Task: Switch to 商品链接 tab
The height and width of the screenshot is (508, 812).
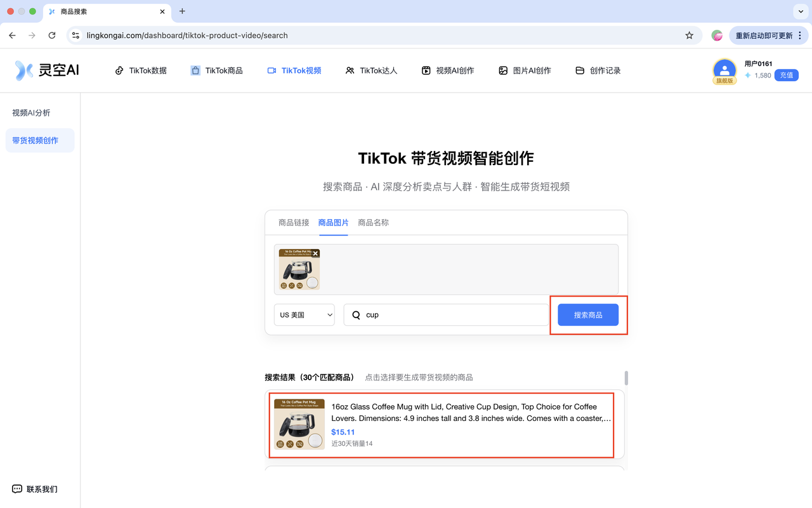Action: pyautogui.click(x=294, y=223)
